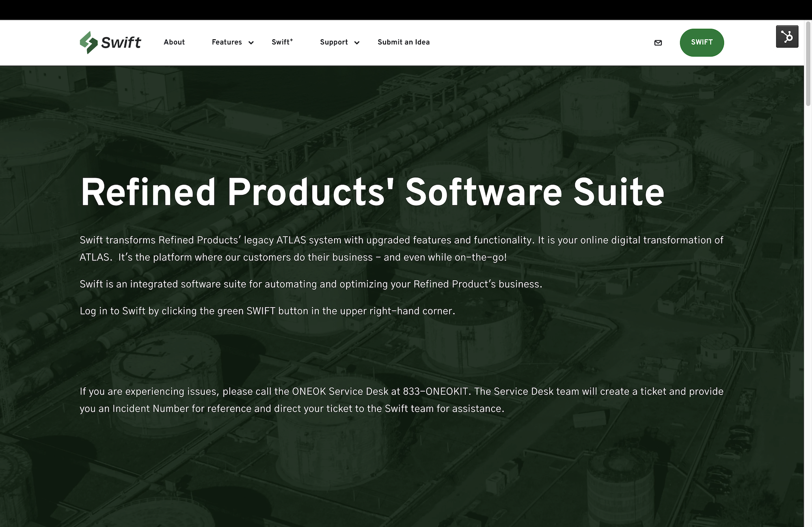Click the paragraph starting 'Swift transforms Refined Products'
Image resolution: width=812 pixels, height=527 pixels.
[402, 249]
